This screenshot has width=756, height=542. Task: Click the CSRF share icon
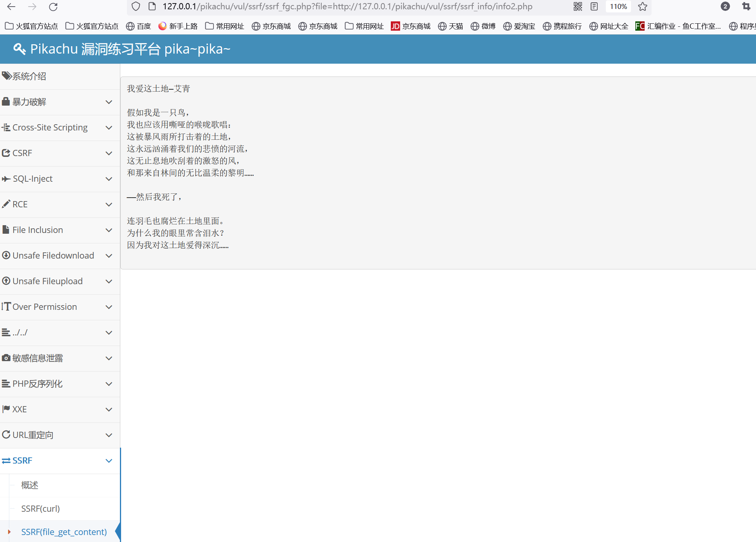(x=6, y=153)
